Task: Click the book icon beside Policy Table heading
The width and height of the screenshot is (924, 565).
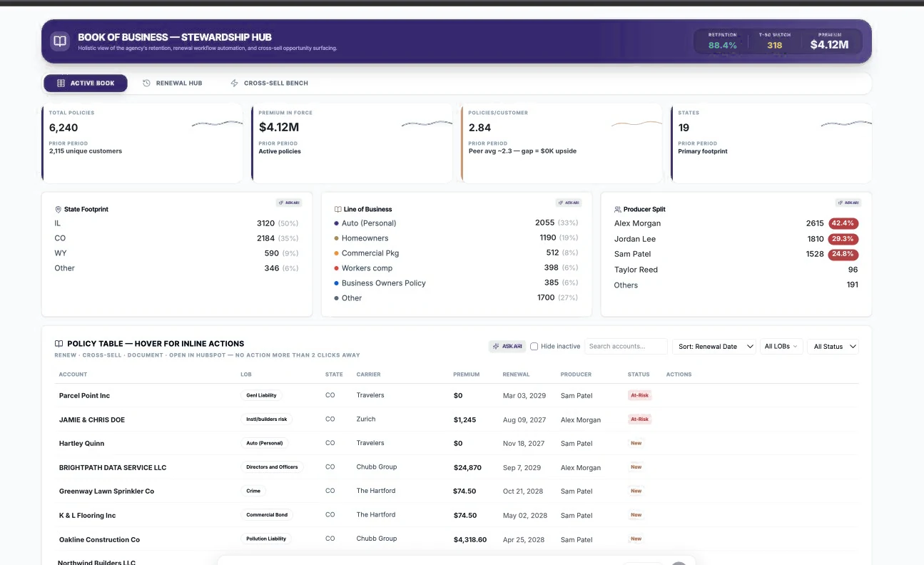Action: click(59, 344)
